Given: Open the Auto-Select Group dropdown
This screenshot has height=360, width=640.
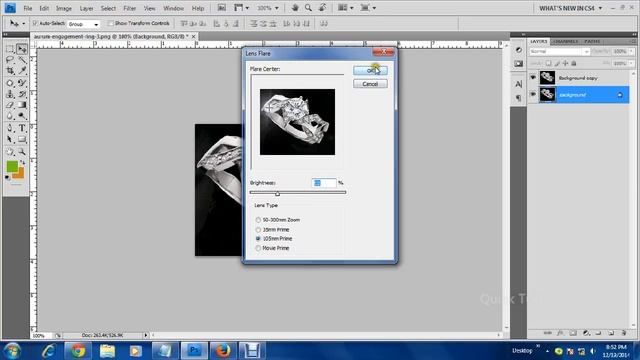Looking at the screenshot, I should tap(83, 24).
